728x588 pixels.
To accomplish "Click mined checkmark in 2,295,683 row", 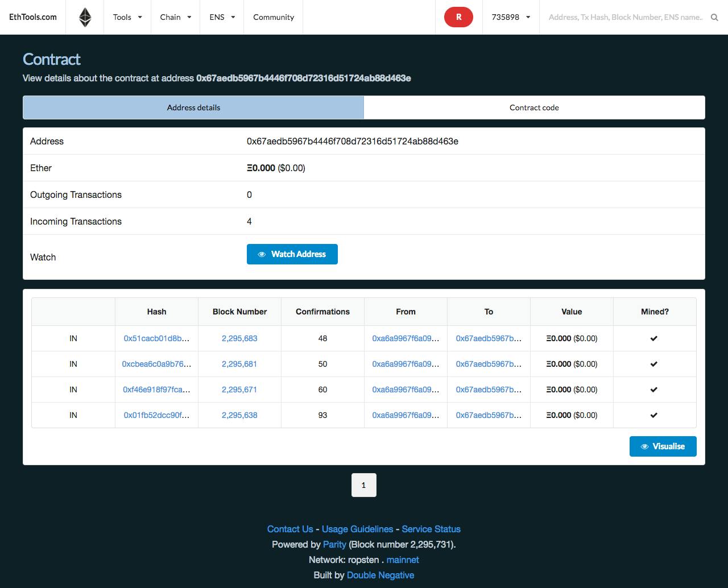I will tap(654, 338).
